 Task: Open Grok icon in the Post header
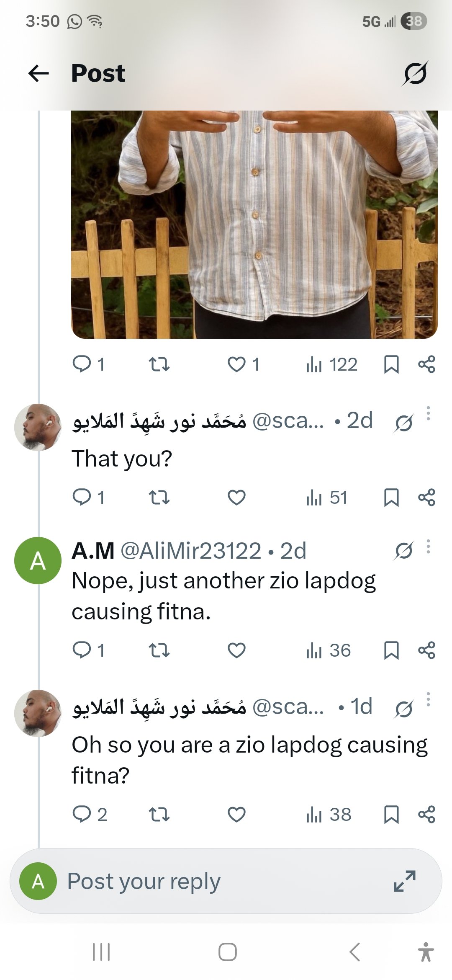[x=415, y=74]
